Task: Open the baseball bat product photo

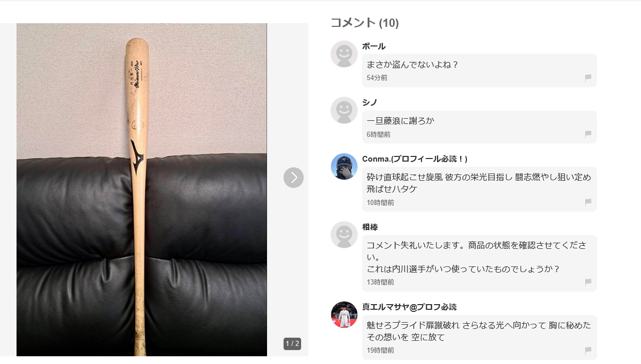Action: point(142,189)
